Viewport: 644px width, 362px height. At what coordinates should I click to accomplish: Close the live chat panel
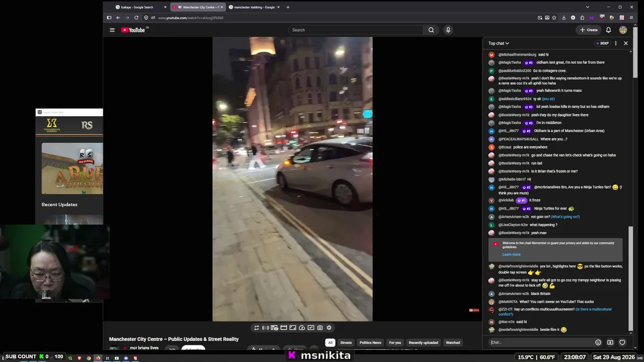tap(626, 43)
